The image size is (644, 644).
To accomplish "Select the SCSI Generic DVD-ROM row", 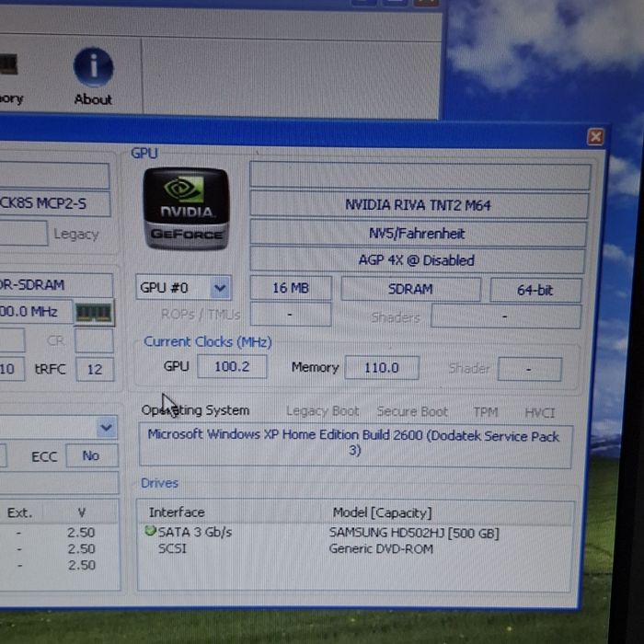I will pyautogui.click(x=355, y=548).
